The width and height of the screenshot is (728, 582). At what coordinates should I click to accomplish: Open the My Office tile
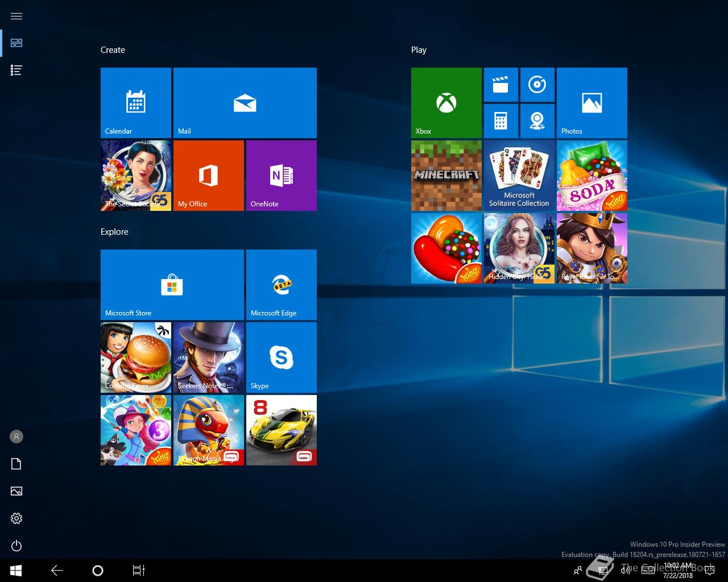(209, 176)
